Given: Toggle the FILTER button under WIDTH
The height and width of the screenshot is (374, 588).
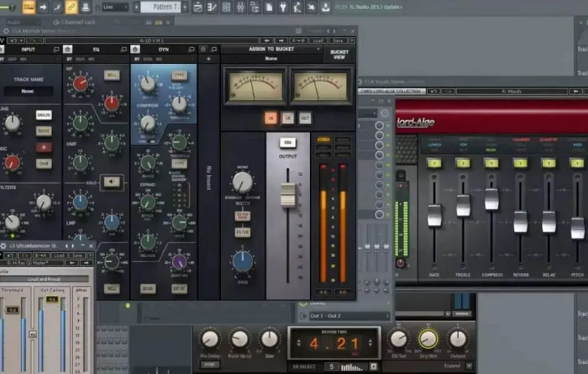Looking at the screenshot, I should (243, 233).
